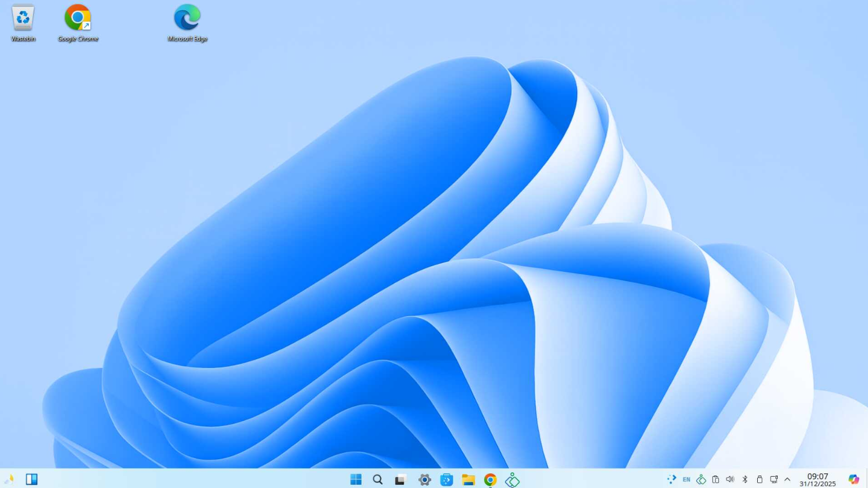
Task: Open the clock and date flyout
Action: pos(817,479)
